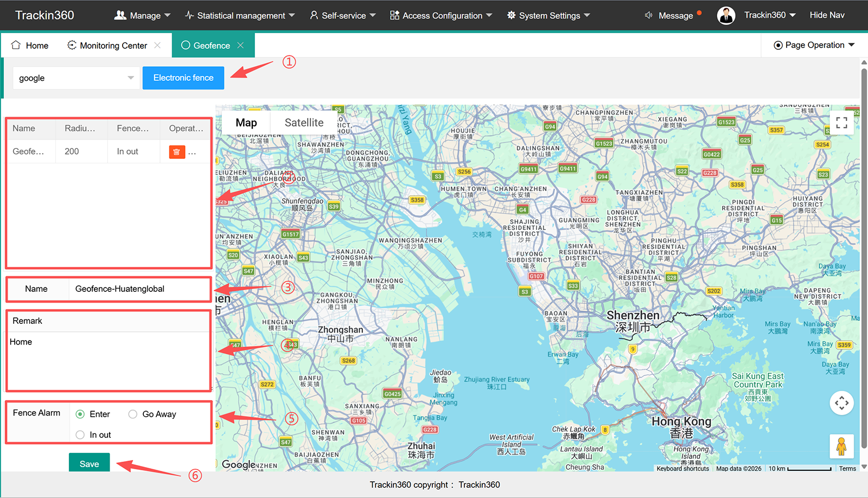The width and height of the screenshot is (868, 498).
Task: Open Access Configuration dropdown
Action: (441, 15)
